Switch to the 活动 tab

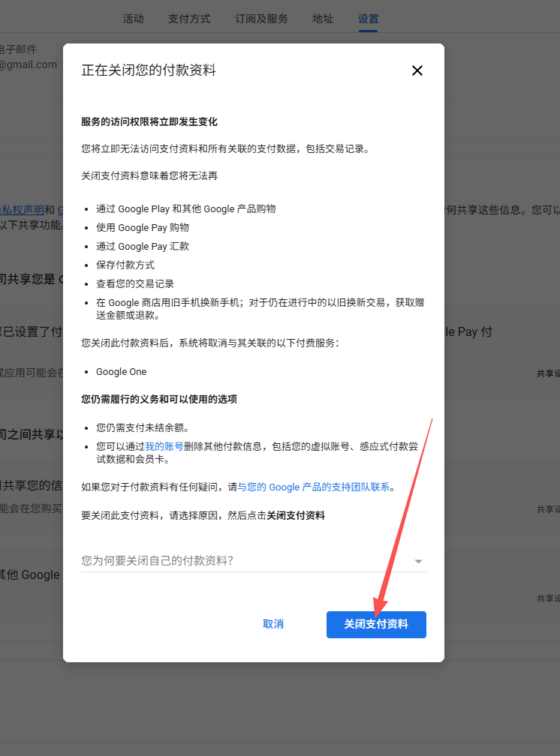133,19
